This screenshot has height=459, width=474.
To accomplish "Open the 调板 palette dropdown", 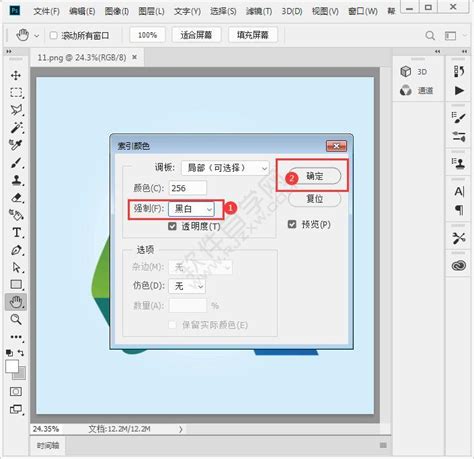I will [x=225, y=168].
